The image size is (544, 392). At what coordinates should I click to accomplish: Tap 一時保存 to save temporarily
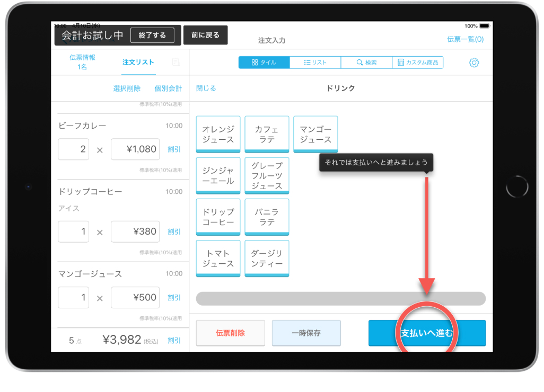306,333
